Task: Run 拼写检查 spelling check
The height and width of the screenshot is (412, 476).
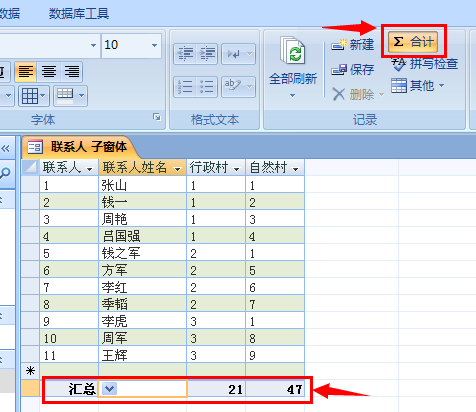Action: tap(424, 64)
